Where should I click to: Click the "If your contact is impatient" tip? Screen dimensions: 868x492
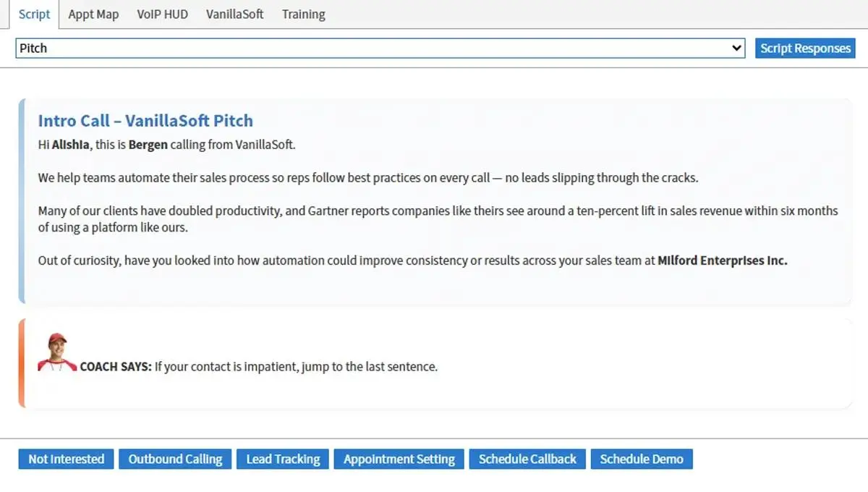tap(296, 367)
